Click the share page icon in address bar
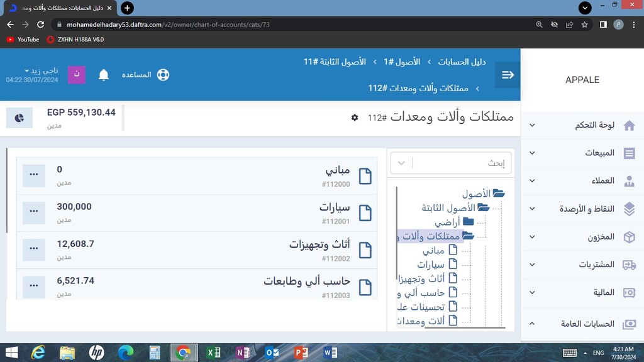Image resolution: width=644 pixels, height=362 pixels. click(569, 25)
